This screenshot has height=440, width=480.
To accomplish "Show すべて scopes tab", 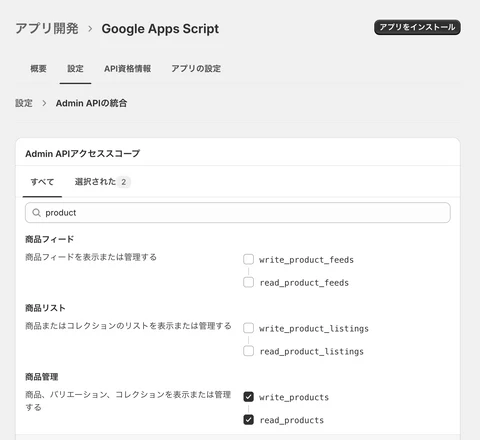I will pyautogui.click(x=42, y=182).
